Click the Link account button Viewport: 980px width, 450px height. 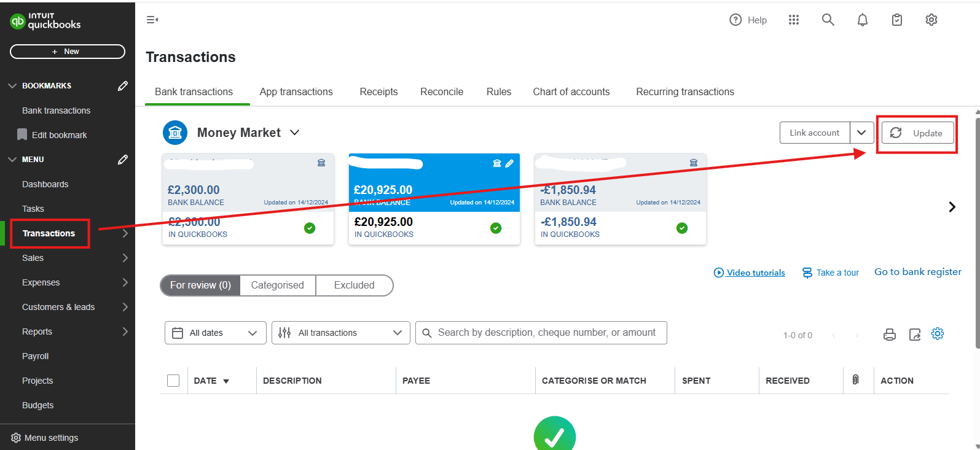click(815, 133)
